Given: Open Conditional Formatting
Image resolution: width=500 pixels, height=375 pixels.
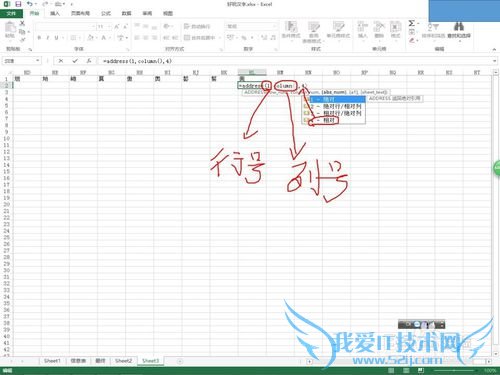Looking at the screenshot, I should [x=291, y=31].
